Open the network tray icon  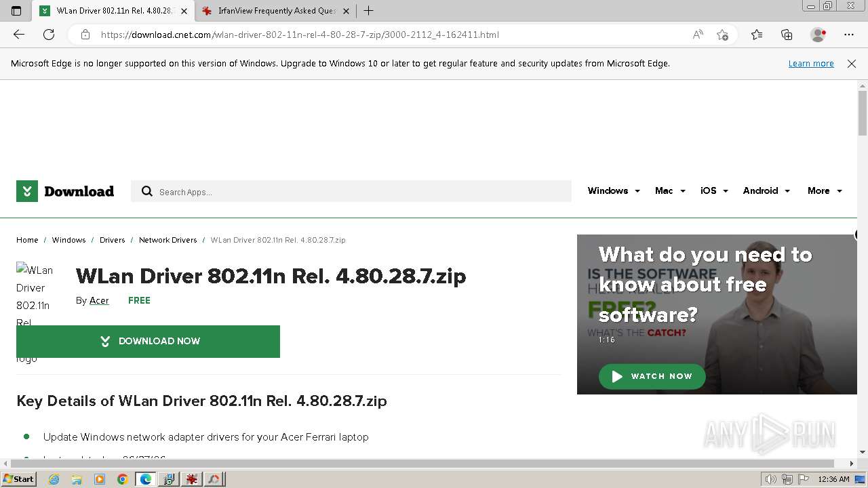pyautogui.click(x=787, y=479)
